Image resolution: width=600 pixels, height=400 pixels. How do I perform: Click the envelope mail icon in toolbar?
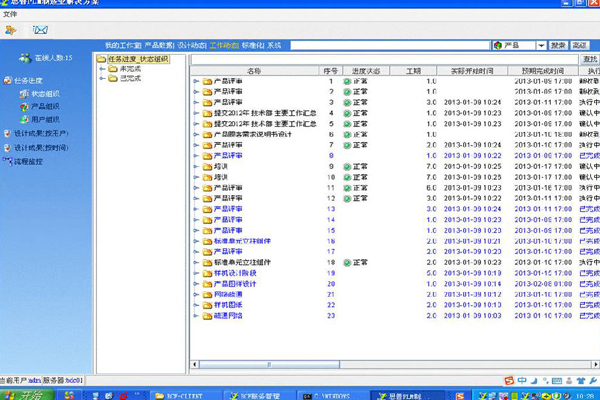(x=40, y=30)
